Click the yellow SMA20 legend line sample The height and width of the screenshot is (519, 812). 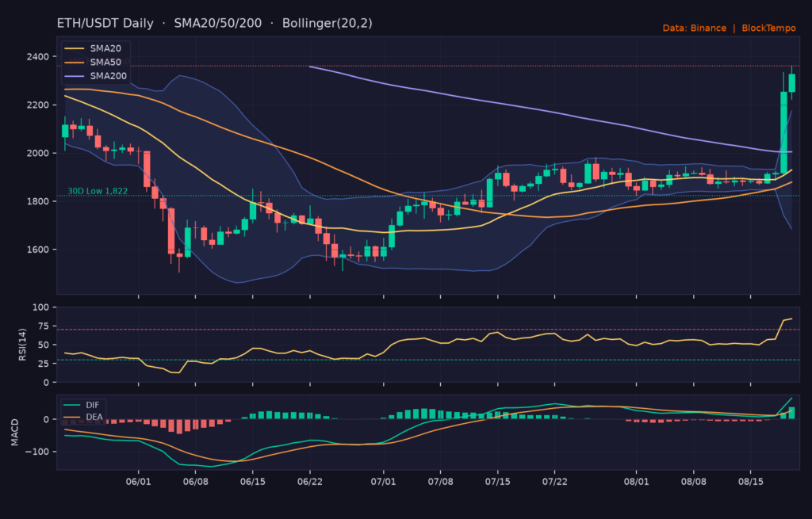click(x=74, y=48)
